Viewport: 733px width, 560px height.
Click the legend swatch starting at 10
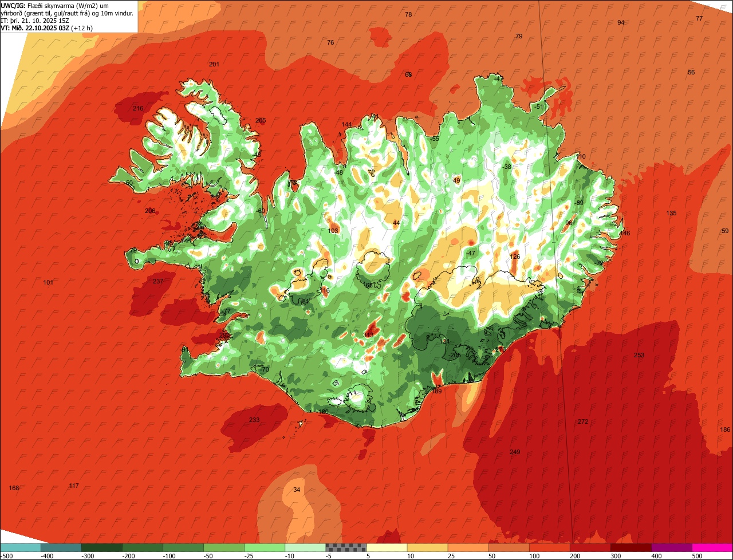tap(427, 547)
